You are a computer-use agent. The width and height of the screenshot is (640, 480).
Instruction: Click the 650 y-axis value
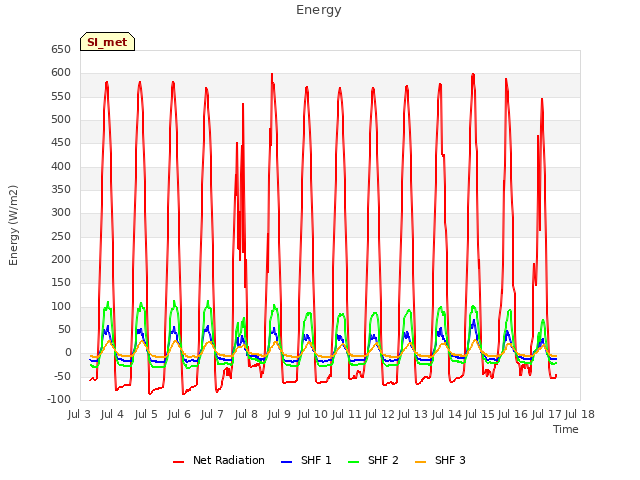(61, 50)
